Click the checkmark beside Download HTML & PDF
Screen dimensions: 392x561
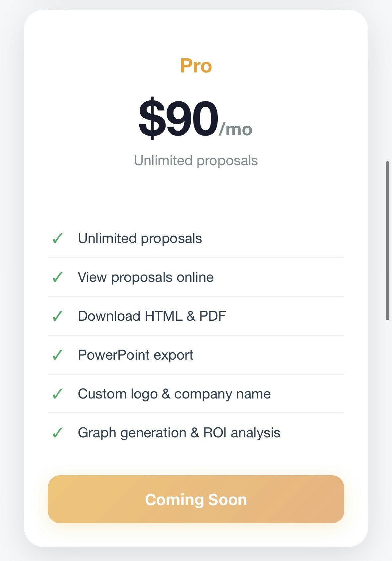(x=59, y=316)
